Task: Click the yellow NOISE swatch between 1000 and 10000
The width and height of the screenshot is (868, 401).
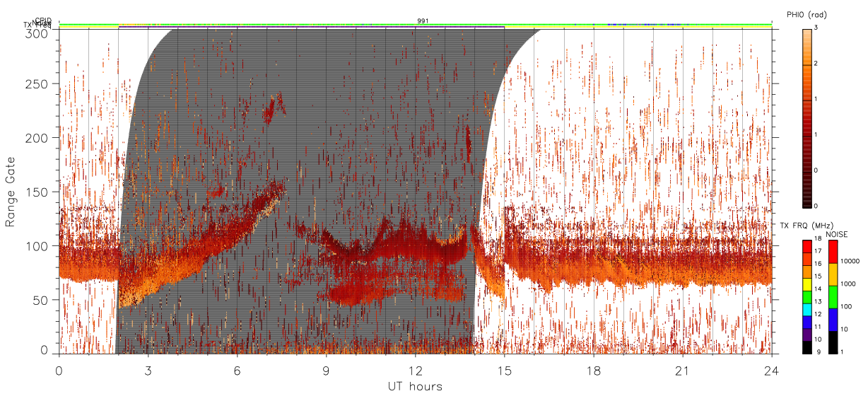Action: pos(833,274)
